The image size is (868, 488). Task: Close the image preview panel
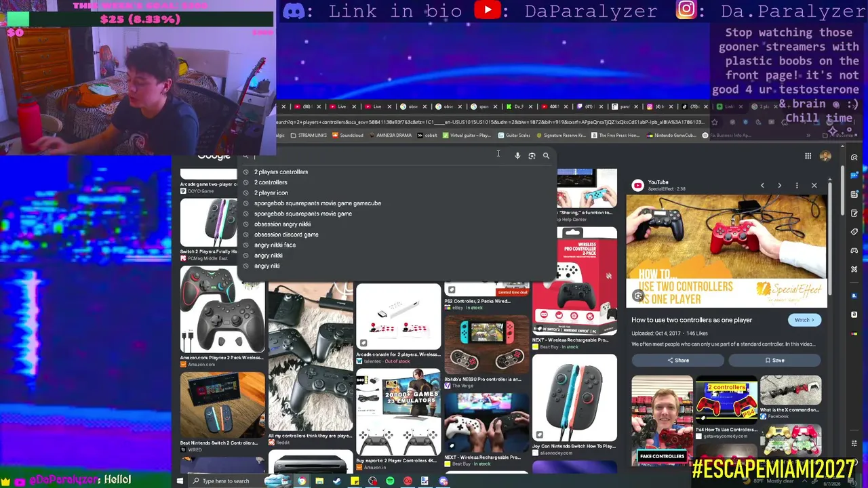pos(814,185)
